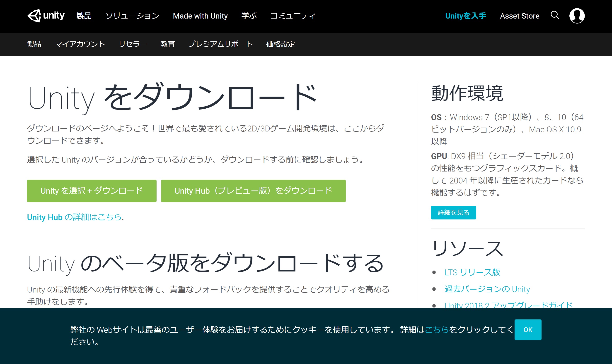Open the コミュニティ menu
612x364 pixels.
tap(293, 16)
